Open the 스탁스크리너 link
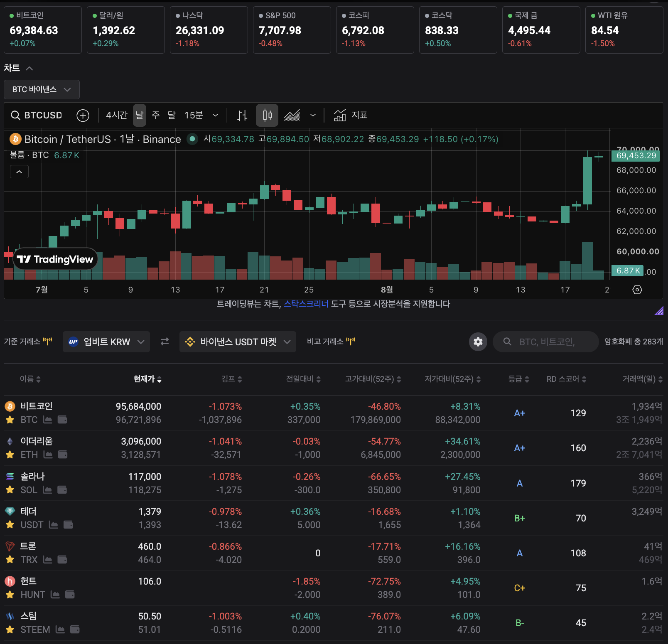Screen dimensions: 668x644 306,304
